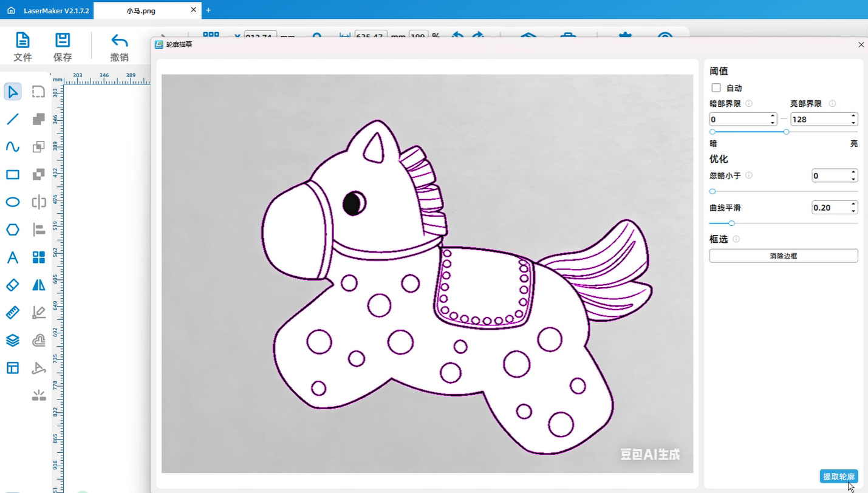Increase 亮部界限 value with up arrow
Viewport: 868px width, 493px height.
pyautogui.click(x=853, y=116)
